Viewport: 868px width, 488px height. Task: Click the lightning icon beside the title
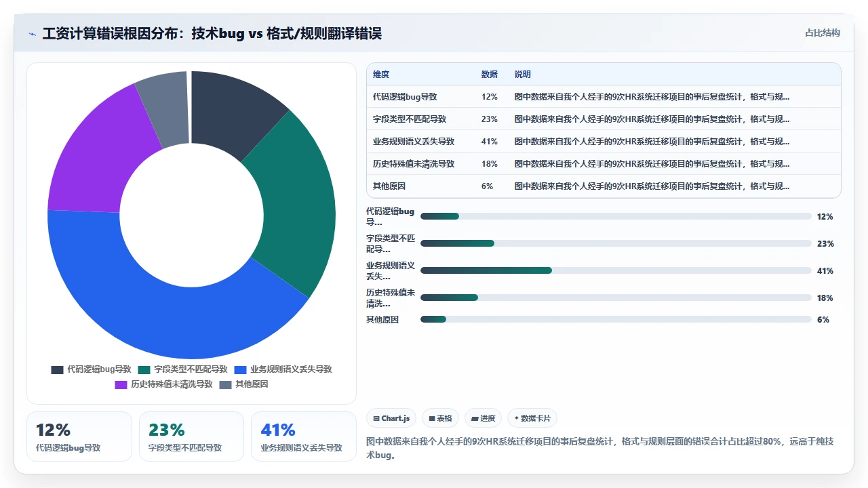33,34
